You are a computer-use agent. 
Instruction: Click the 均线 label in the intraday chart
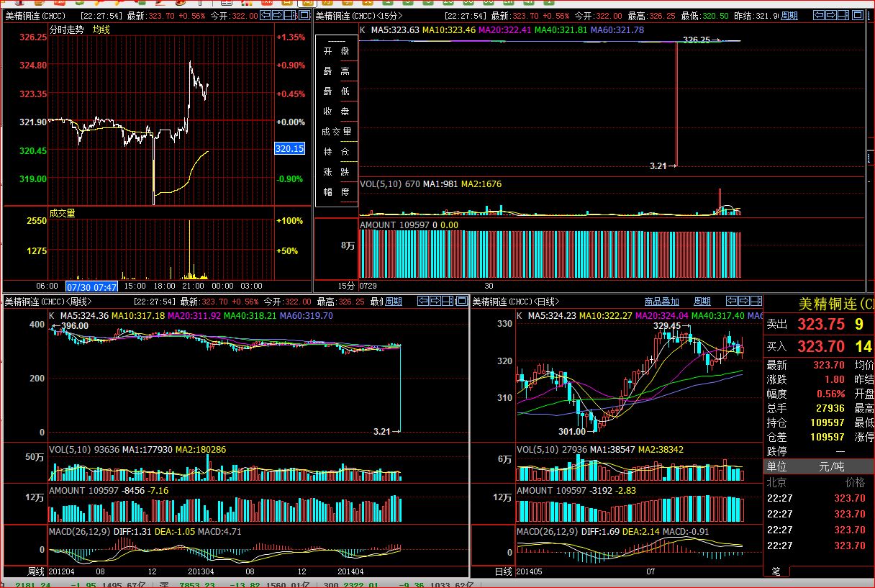[101, 30]
